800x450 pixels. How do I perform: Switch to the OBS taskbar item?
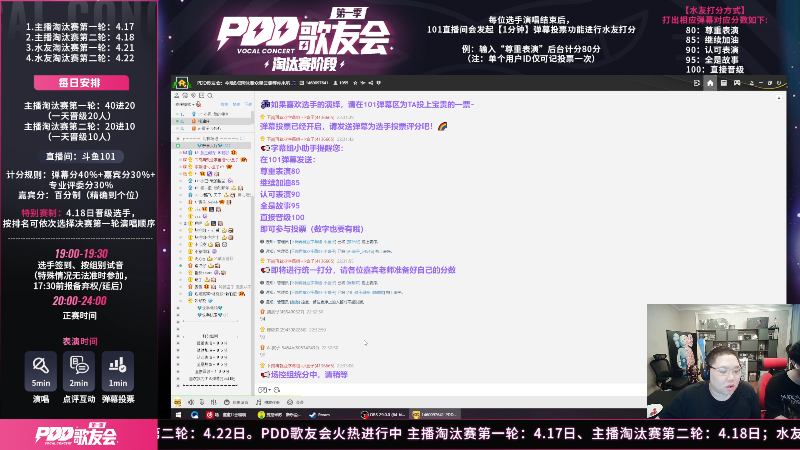[x=384, y=415]
